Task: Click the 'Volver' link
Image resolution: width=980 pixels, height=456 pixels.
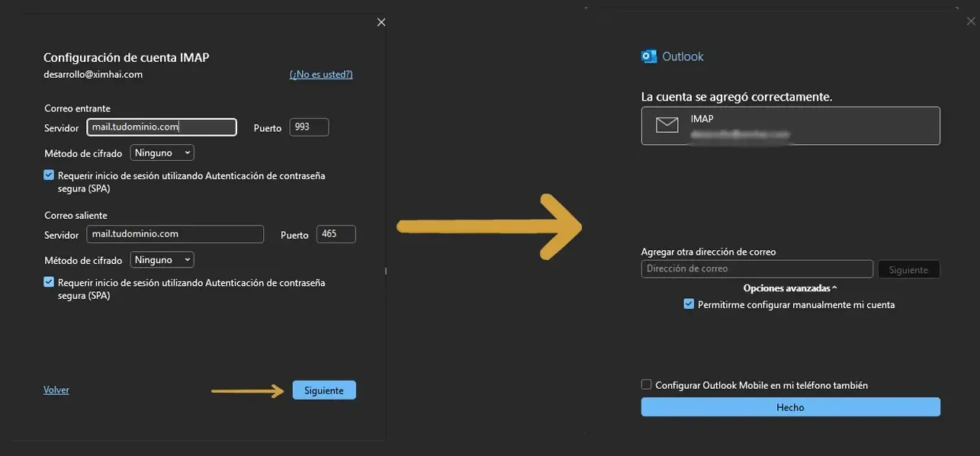Action: click(x=56, y=389)
